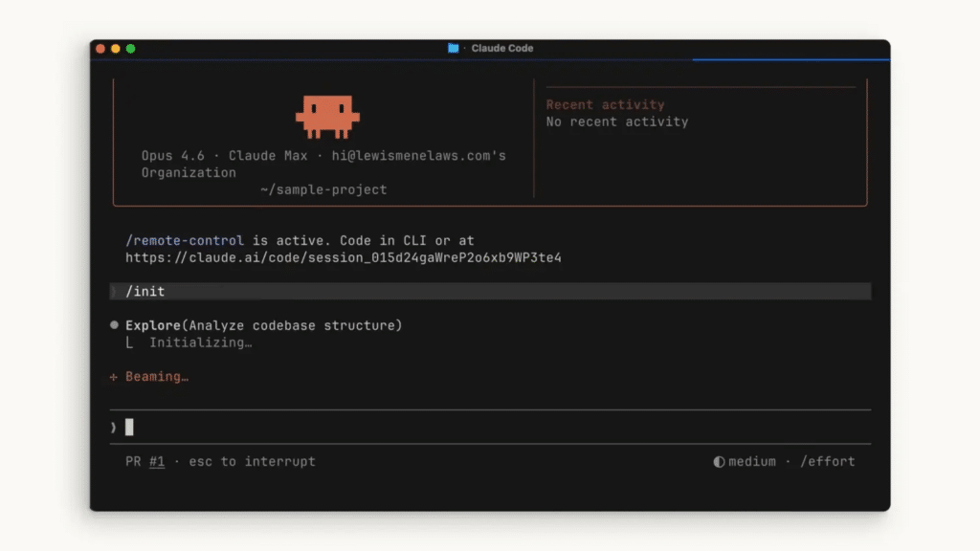Click the /remote-control command link
980x551 pixels.
pos(185,240)
